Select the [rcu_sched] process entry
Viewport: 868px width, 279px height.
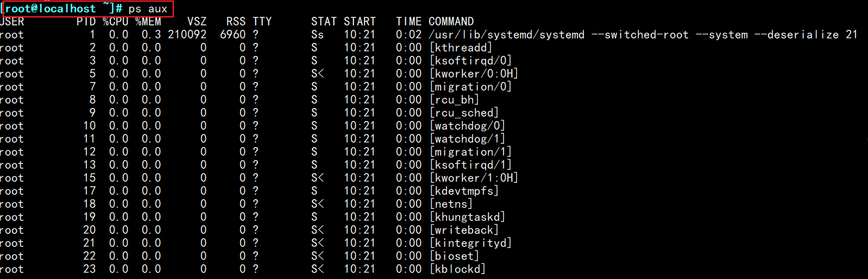(x=464, y=113)
